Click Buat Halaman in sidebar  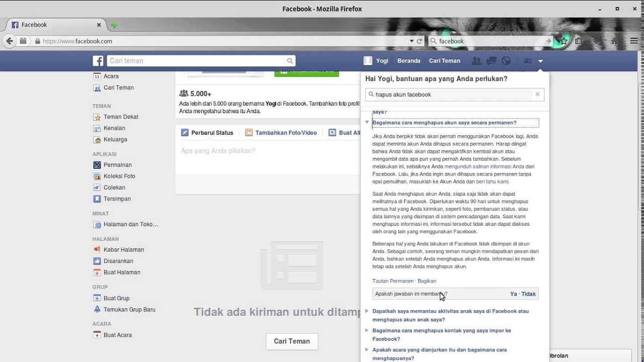[x=122, y=272]
